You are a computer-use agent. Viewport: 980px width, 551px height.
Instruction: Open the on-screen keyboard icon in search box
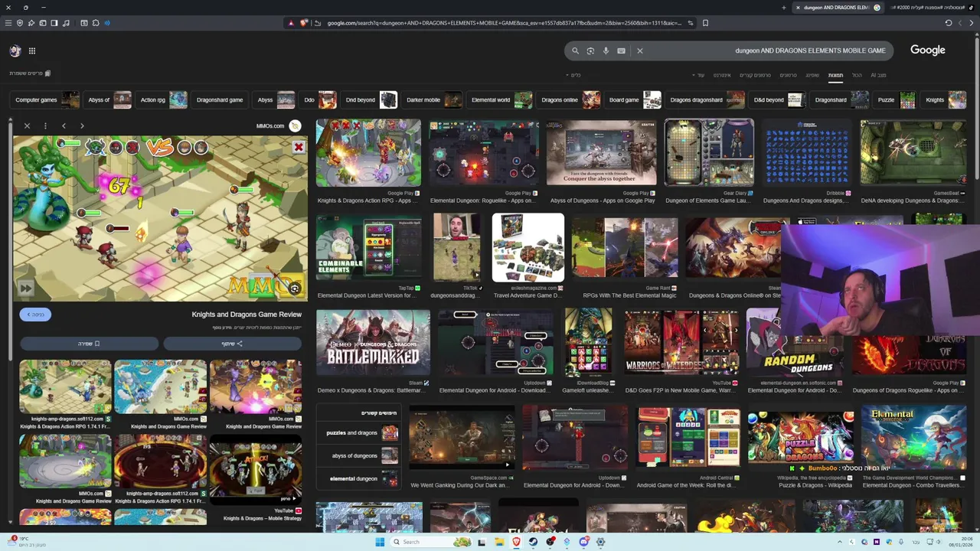[621, 51]
